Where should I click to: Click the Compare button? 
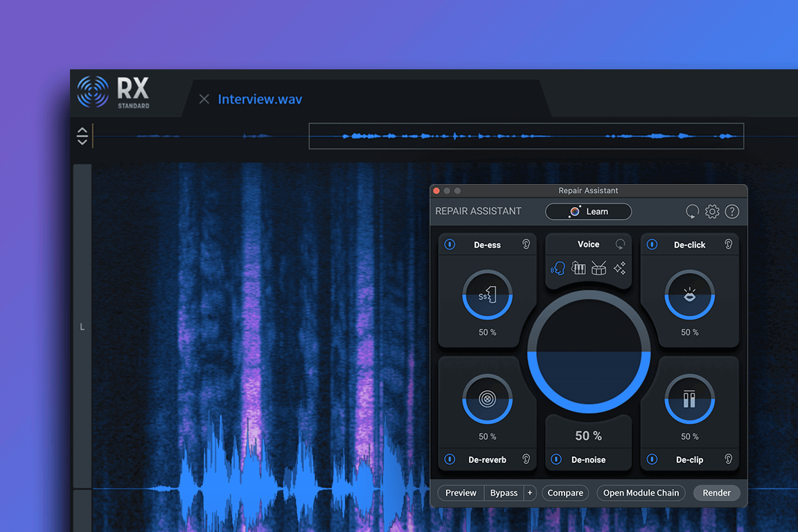[x=565, y=493]
